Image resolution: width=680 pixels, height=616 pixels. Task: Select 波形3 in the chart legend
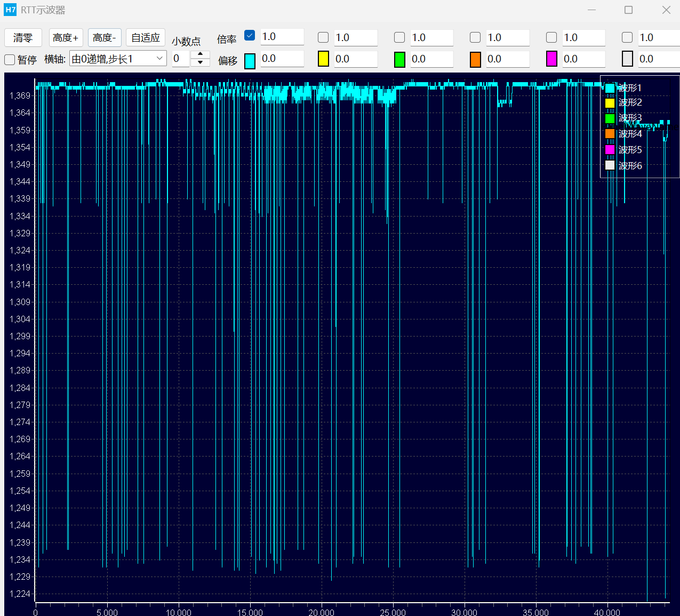[630, 118]
